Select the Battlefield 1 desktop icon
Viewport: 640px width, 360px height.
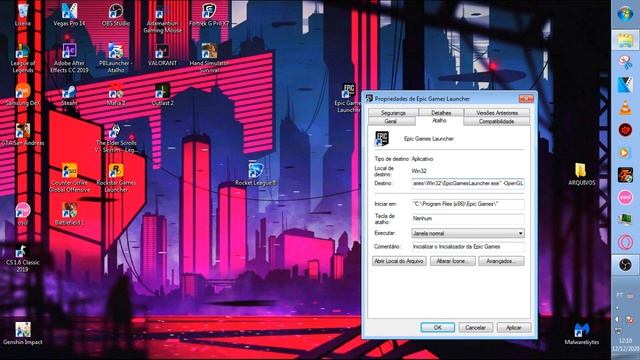click(x=69, y=214)
